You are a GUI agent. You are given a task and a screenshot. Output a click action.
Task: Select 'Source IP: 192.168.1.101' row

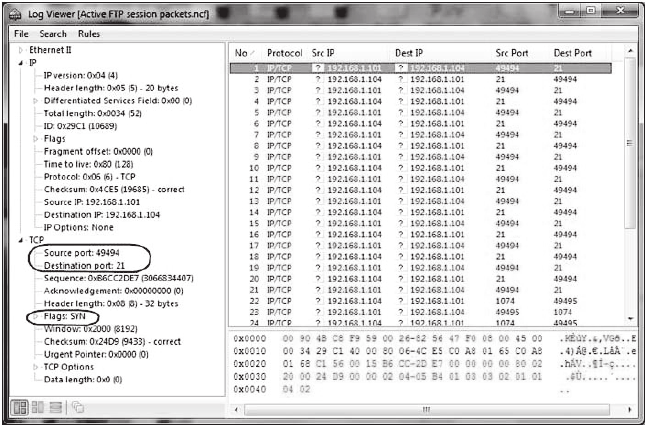[x=92, y=202]
